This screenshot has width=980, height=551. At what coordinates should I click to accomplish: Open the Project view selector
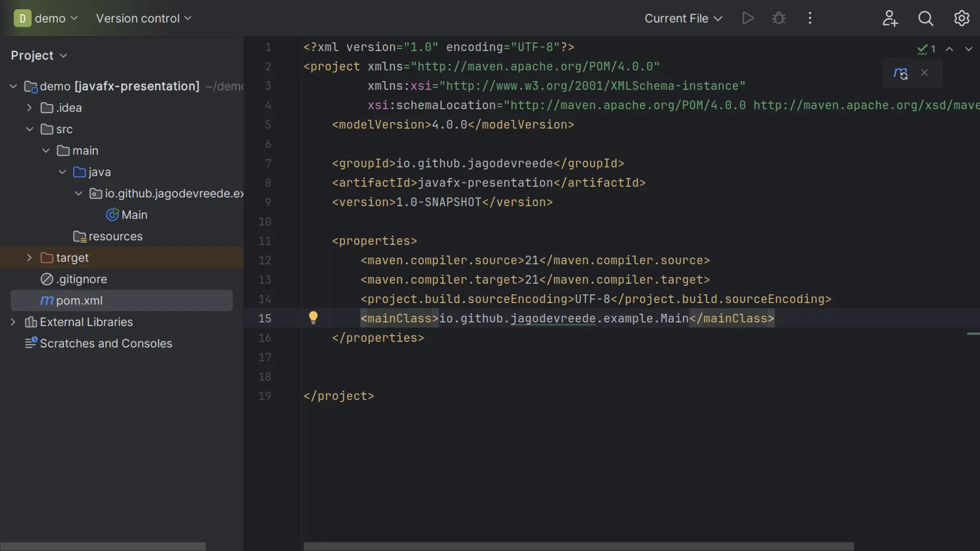coord(39,55)
